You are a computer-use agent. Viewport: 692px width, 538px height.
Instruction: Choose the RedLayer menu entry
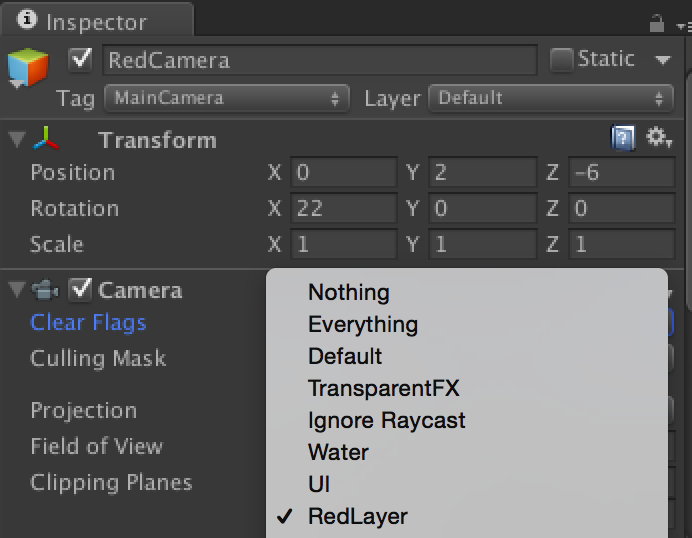[x=357, y=516]
